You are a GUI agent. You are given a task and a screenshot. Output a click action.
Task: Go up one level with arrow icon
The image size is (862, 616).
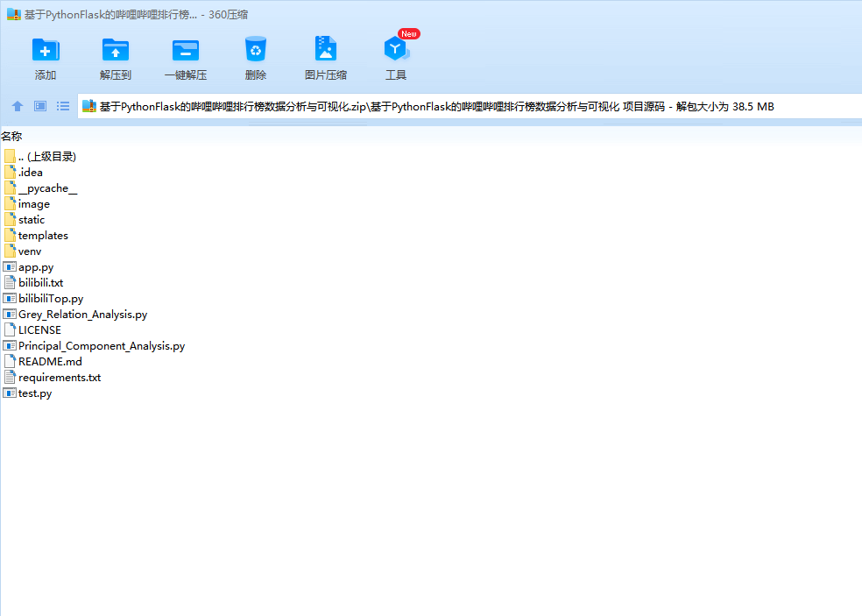tap(18, 106)
